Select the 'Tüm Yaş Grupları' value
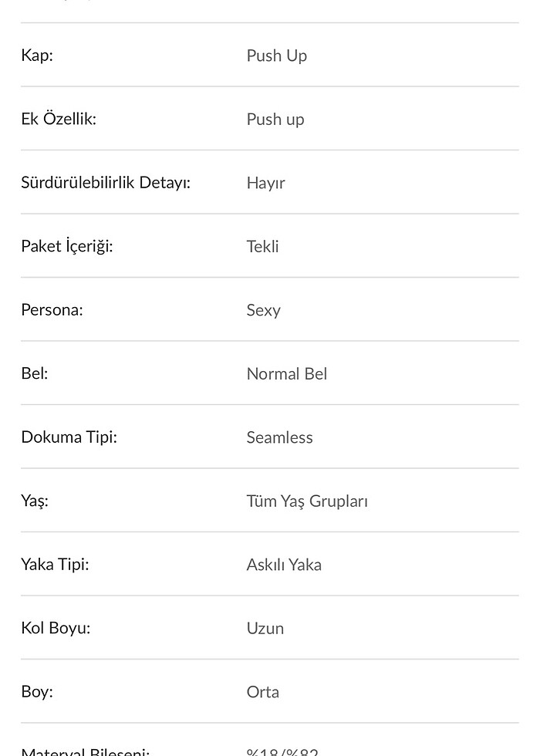 click(307, 501)
